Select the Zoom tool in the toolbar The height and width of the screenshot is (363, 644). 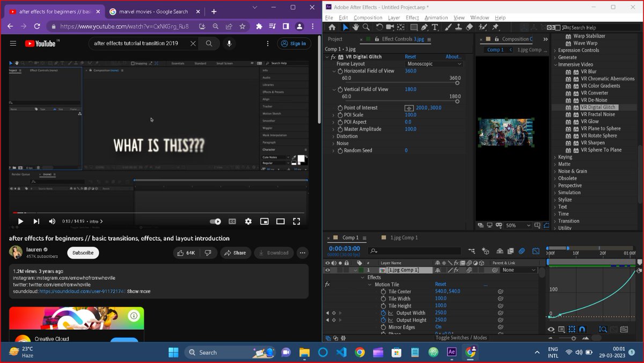[365, 27]
